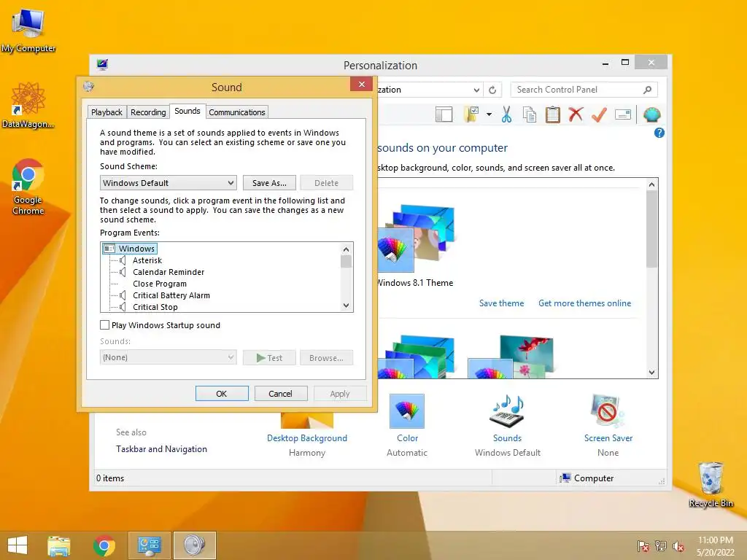Select the Critical Battery Alarm event
The height and width of the screenshot is (560, 747).
[171, 295]
